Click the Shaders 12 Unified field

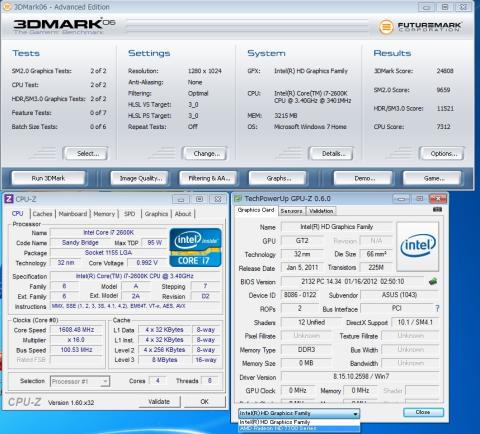pyautogui.click(x=311, y=322)
